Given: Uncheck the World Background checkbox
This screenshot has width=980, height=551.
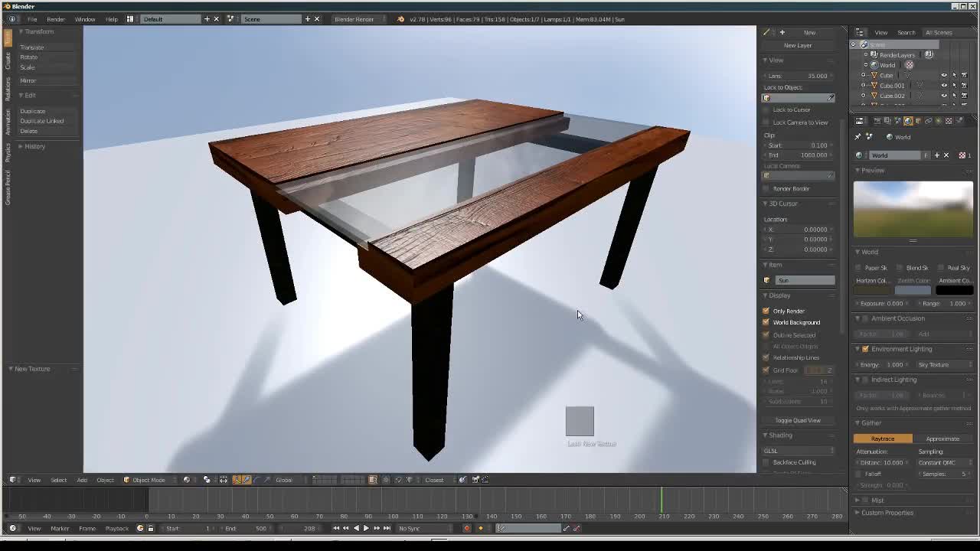Looking at the screenshot, I should pyautogui.click(x=766, y=322).
